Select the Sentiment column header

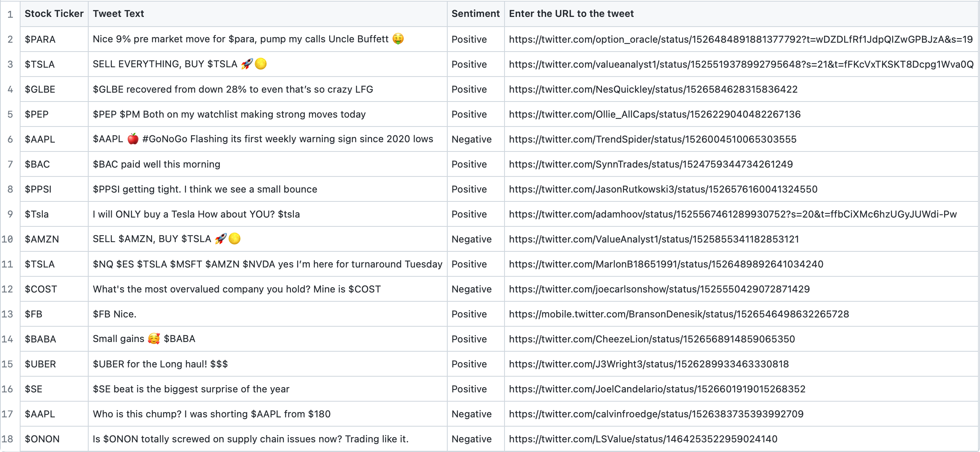coord(475,14)
